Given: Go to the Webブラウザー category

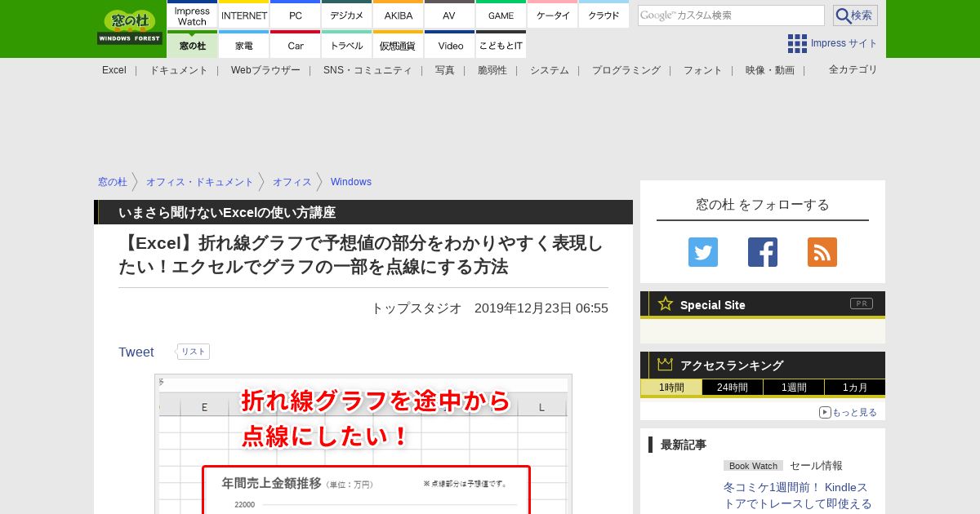Looking at the screenshot, I should [265, 70].
